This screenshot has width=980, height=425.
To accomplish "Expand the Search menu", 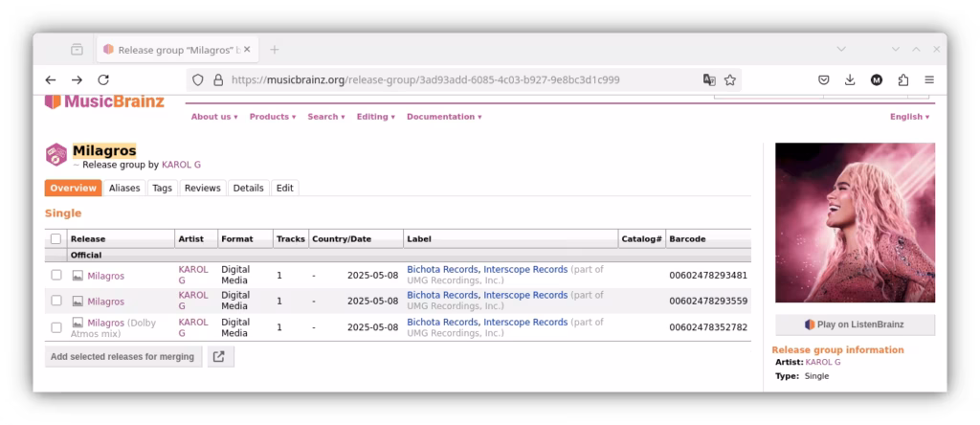I will pos(326,117).
